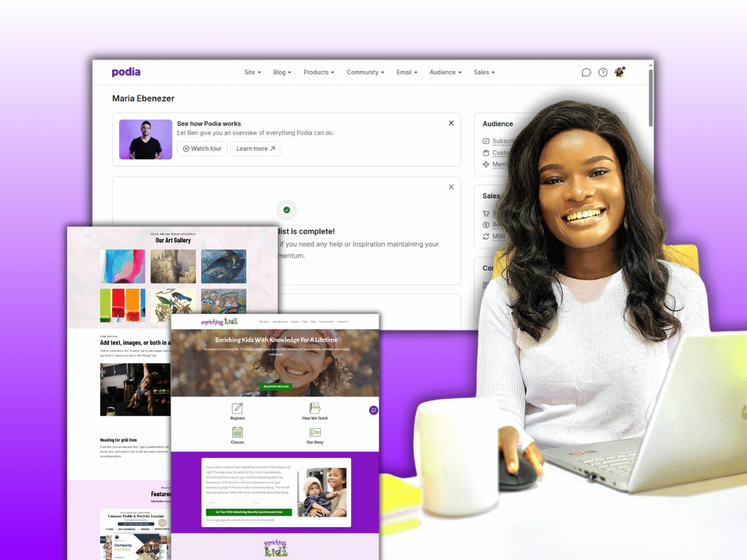Click the Ben tour video thumbnail

click(146, 139)
